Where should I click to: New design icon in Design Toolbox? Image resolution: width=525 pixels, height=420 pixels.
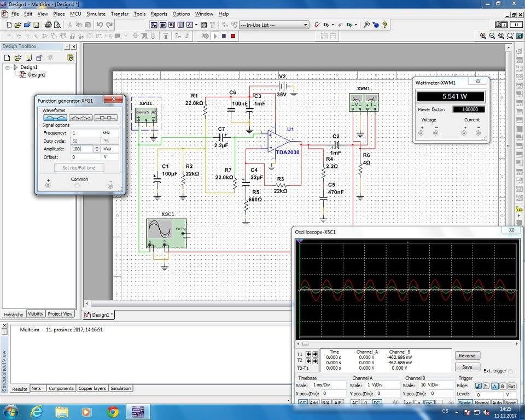7,57
